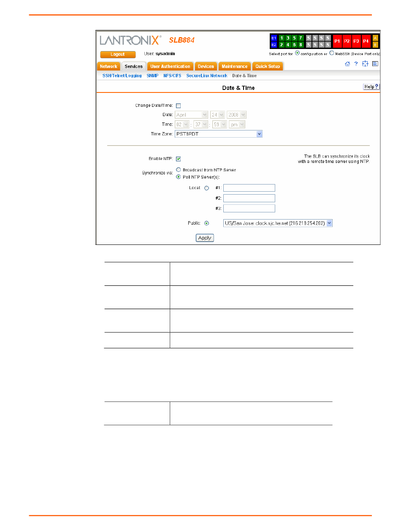Toggle the Enable NTP checkbox
The width and height of the screenshot is (401, 532).
click(179, 159)
